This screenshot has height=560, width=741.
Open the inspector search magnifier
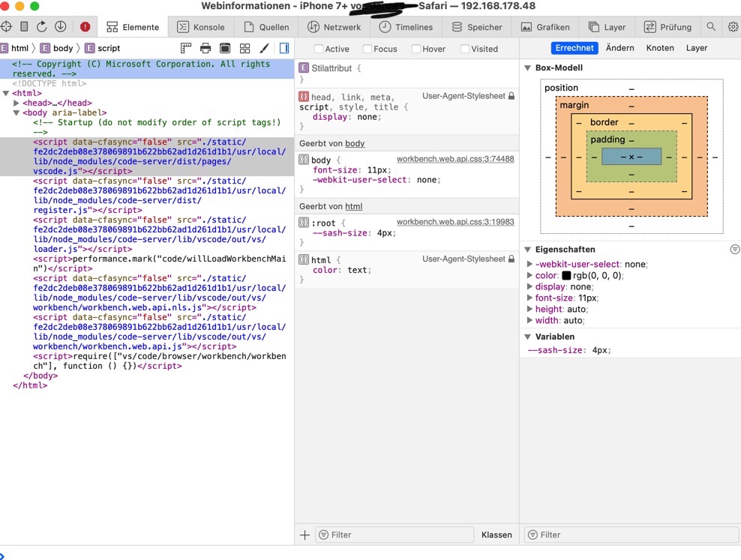tap(711, 27)
